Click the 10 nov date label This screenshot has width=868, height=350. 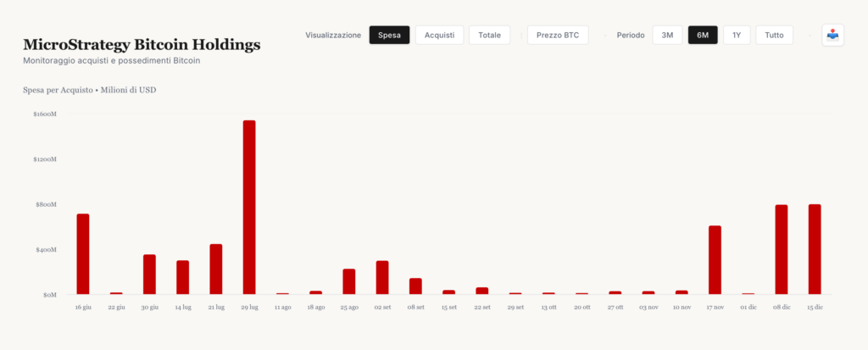pyautogui.click(x=682, y=307)
